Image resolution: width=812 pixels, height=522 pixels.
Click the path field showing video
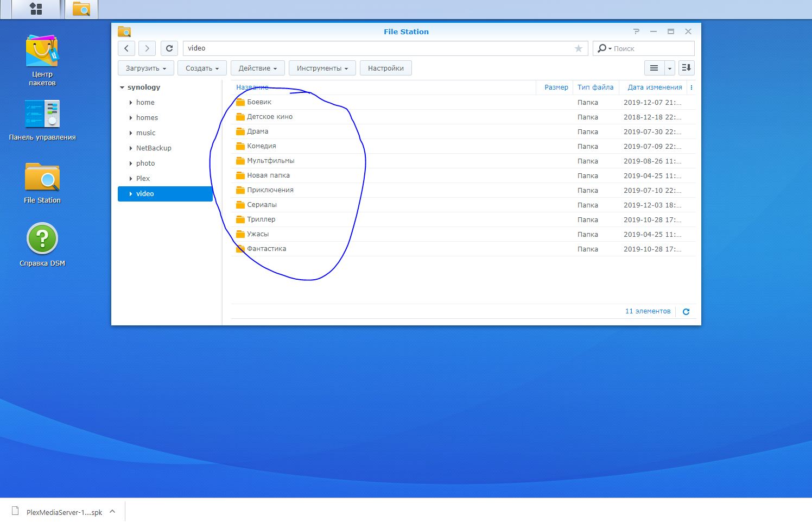[385, 48]
